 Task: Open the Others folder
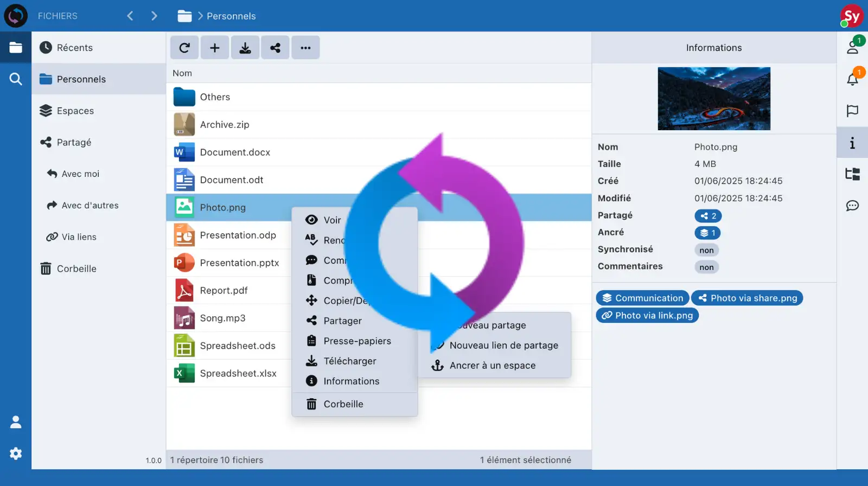click(379, 97)
